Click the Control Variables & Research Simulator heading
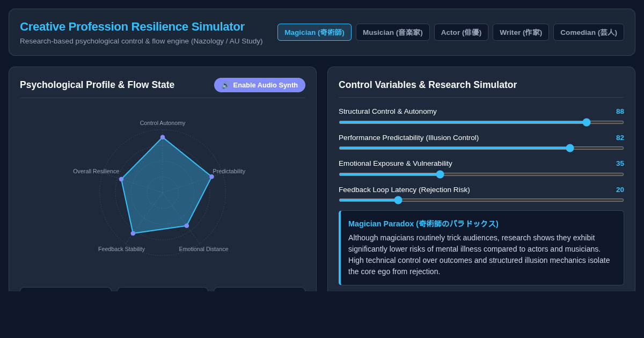 tap(428, 85)
